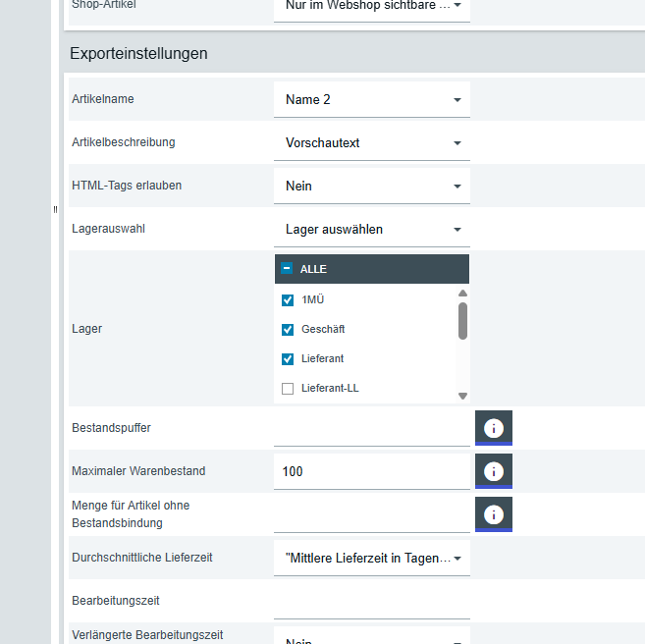Click info icon beside Maximaler Warenbestand

tap(494, 470)
